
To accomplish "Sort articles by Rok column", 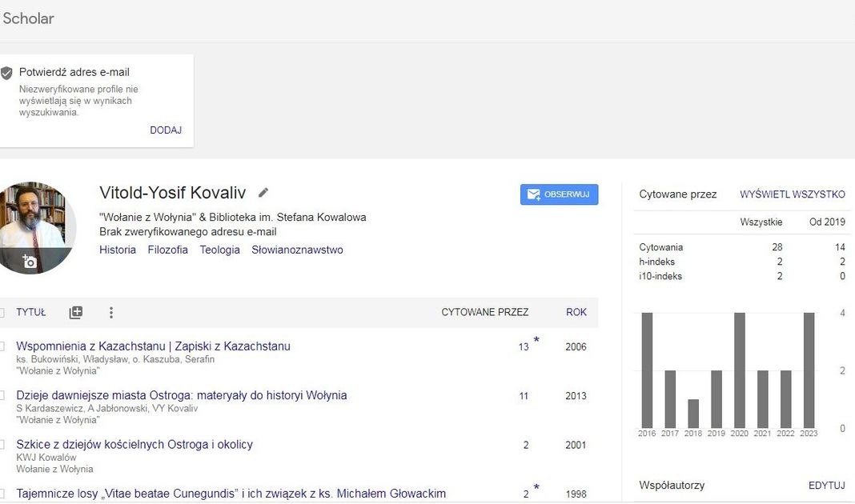I will 576,313.
